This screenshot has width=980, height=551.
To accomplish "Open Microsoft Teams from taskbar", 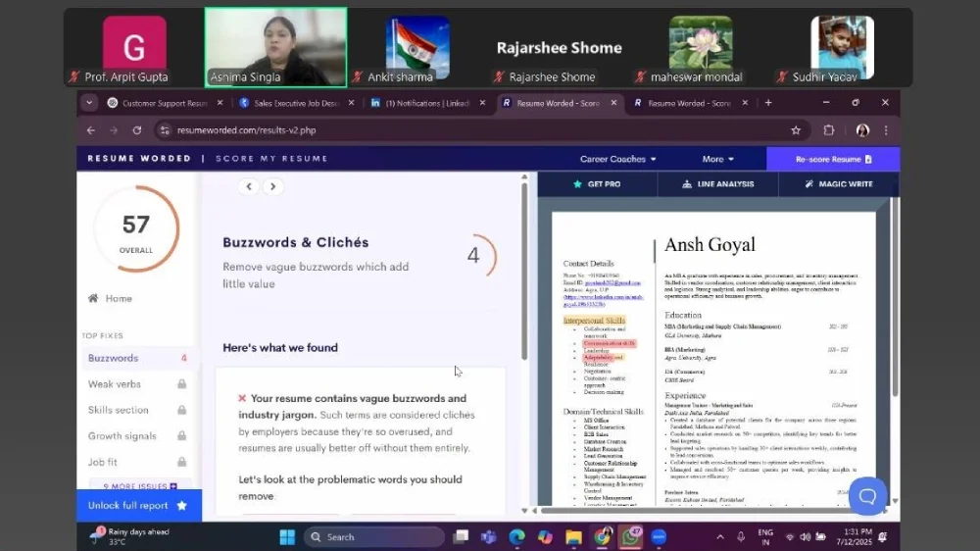I will (x=489, y=536).
